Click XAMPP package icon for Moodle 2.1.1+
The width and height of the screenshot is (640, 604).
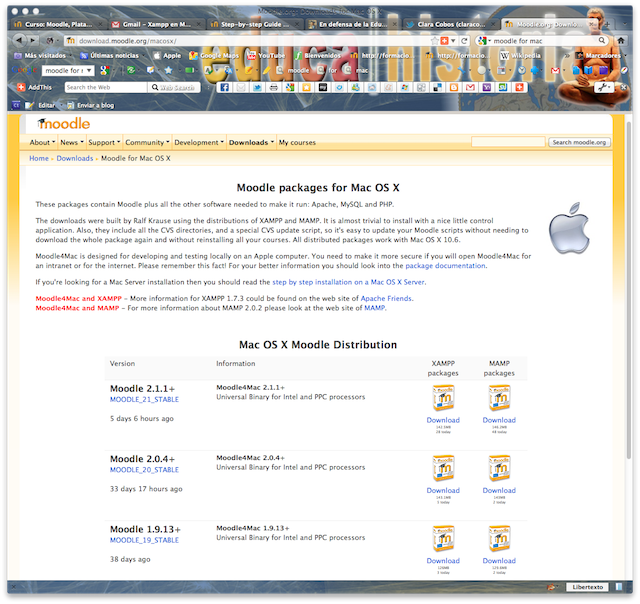coord(442,400)
